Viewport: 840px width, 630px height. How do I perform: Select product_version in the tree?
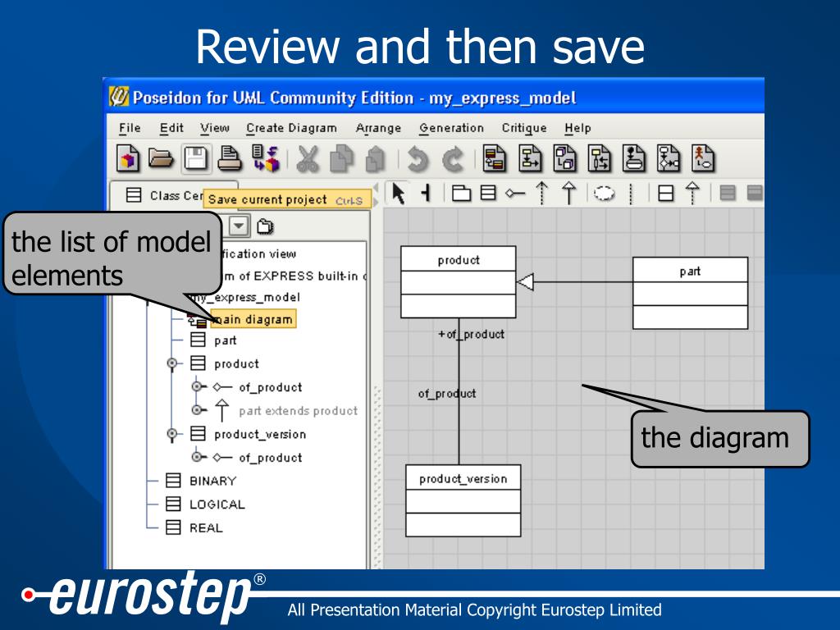point(260,434)
